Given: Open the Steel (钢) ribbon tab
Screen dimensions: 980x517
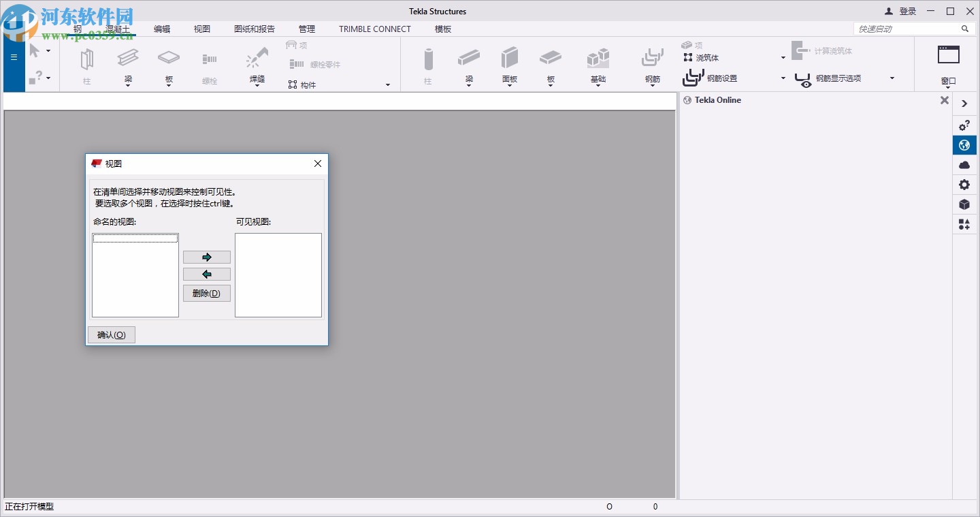Looking at the screenshot, I should click(x=78, y=29).
